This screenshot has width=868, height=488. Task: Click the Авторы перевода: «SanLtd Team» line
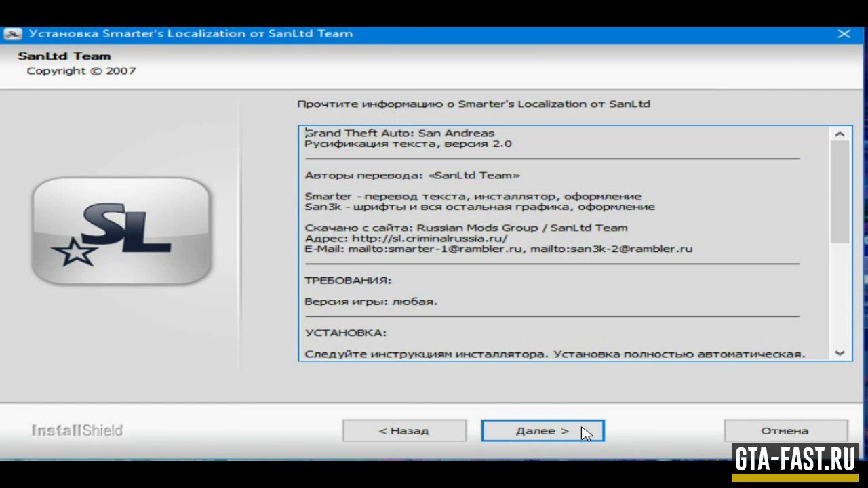pos(412,175)
